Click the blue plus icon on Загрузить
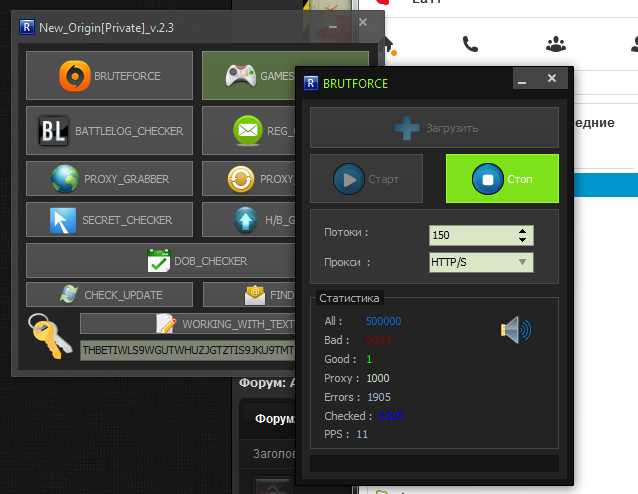The image size is (638, 494). tap(407, 128)
